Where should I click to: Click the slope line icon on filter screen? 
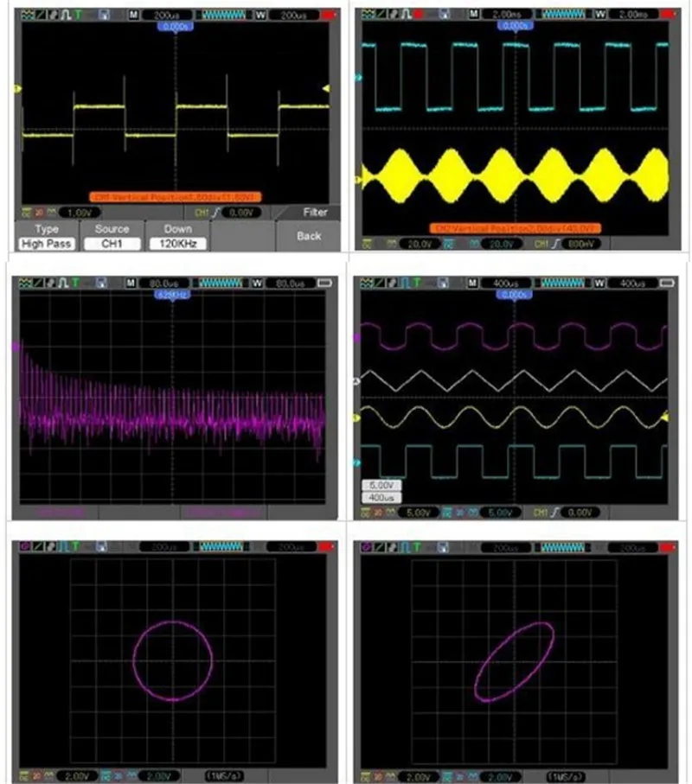click(x=40, y=15)
